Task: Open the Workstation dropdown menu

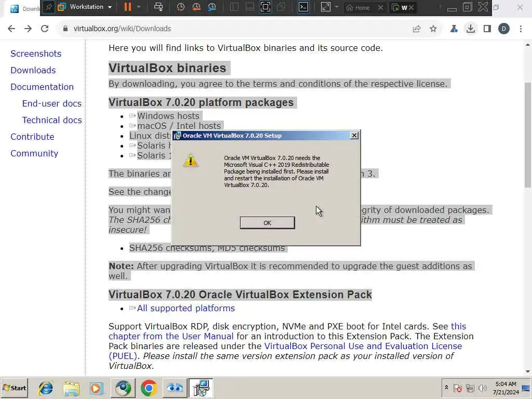Action: [85, 7]
